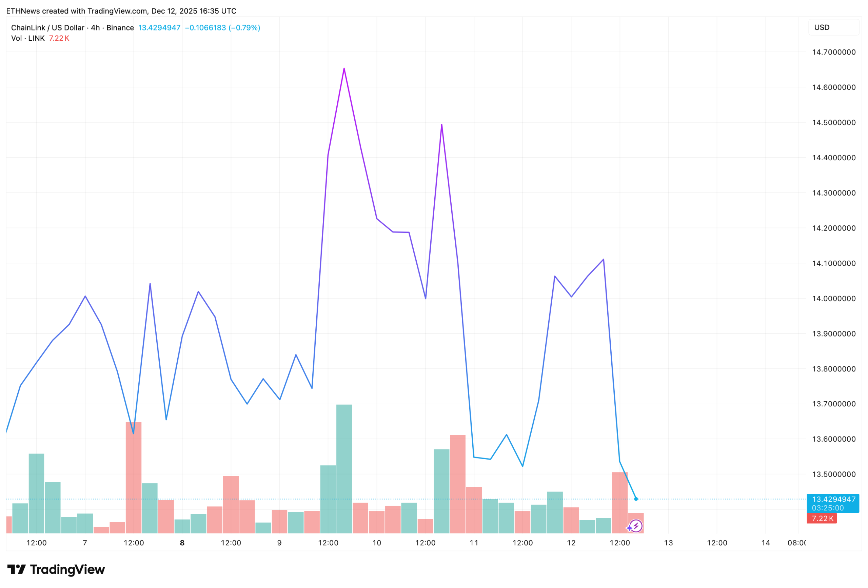Click the 03:25:00 countdown timer label
This screenshot has width=868, height=588.
click(828, 508)
